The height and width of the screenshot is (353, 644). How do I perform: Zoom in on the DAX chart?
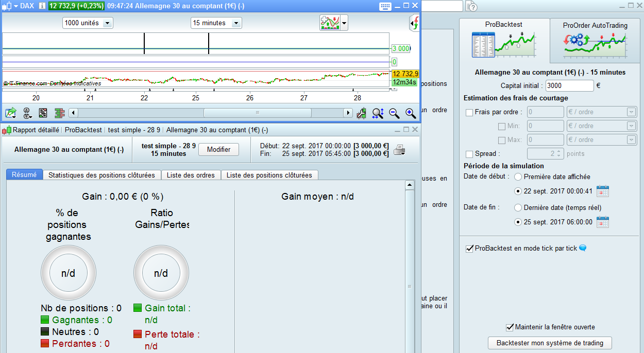click(x=411, y=113)
